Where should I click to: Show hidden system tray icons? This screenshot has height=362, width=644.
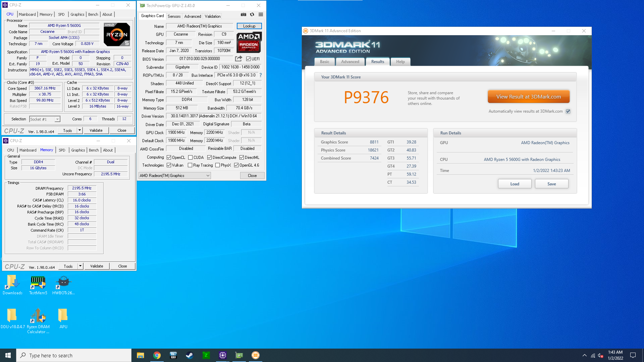[585, 355]
